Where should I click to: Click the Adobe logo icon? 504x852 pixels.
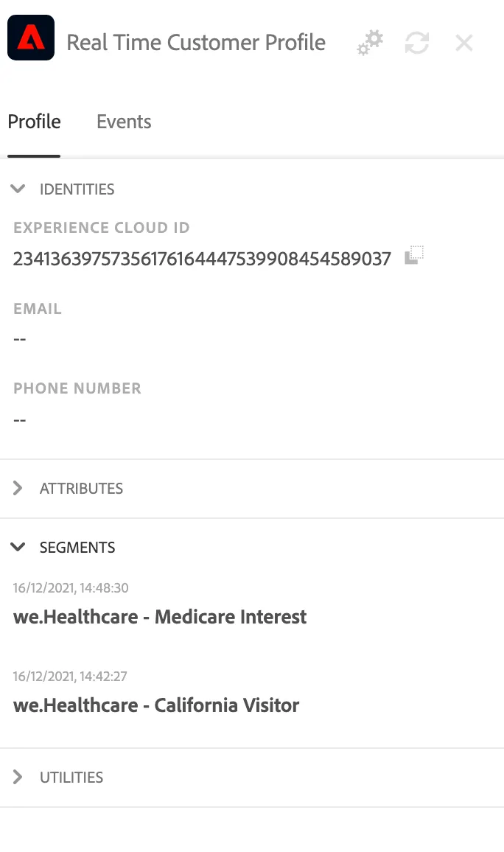tap(31, 38)
